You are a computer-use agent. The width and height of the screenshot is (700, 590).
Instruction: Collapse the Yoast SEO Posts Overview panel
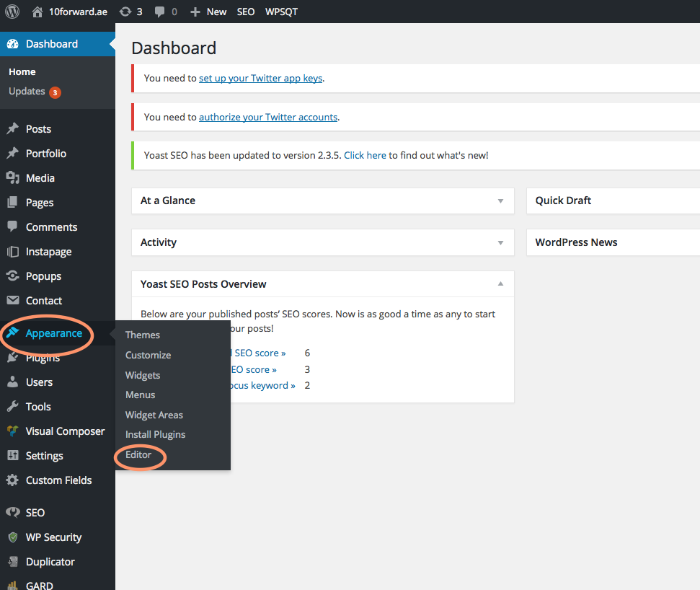(x=500, y=283)
